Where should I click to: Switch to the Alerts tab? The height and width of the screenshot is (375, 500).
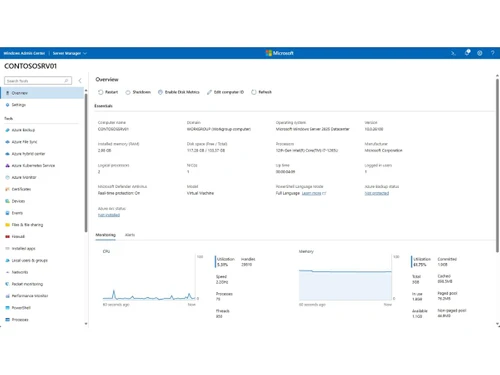point(130,235)
